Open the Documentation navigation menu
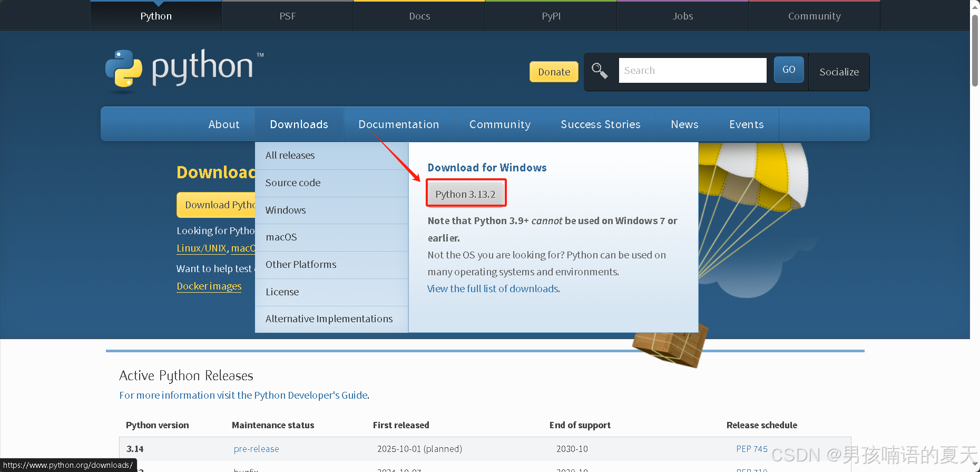Image resolution: width=980 pixels, height=472 pixels. coord(399,124)
